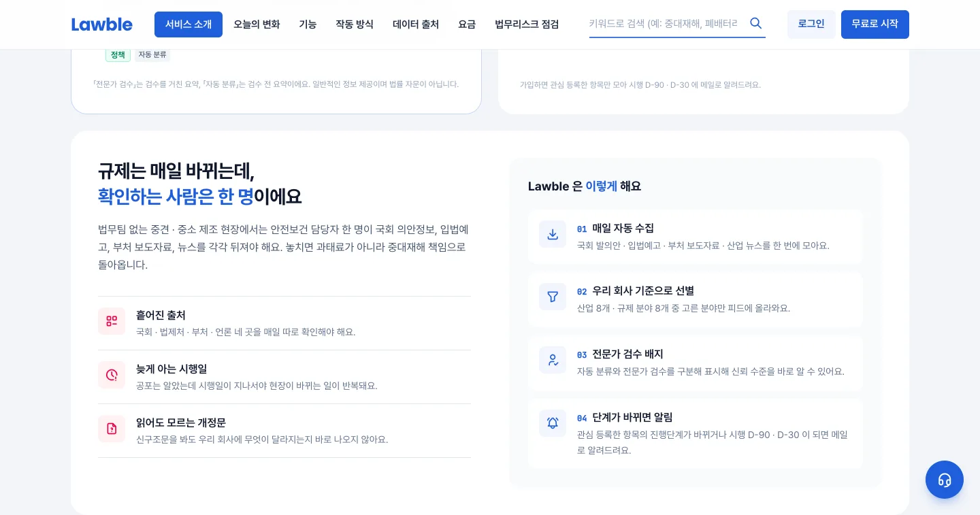
Task: Click the step number 04 label
Action: (582, 418)
